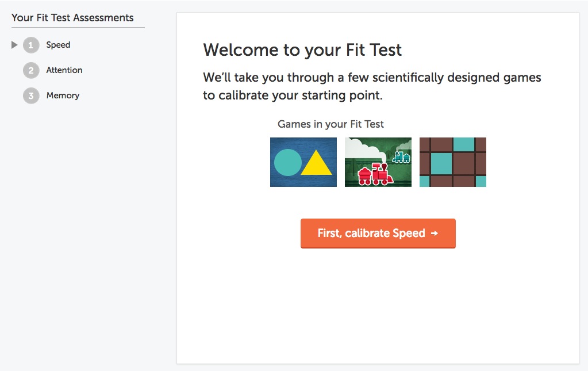Image resolution: width=588 pixels, height=371 pixels.
Task: Select the step 2 number circle
Action: [x=31, y=70]
